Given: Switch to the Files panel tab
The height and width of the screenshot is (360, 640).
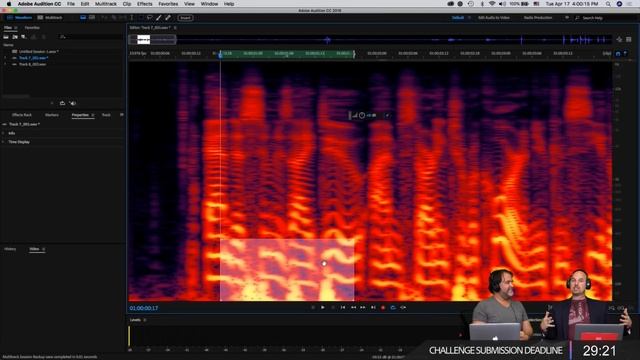Looking at the screenshot, I should (8, 28).
